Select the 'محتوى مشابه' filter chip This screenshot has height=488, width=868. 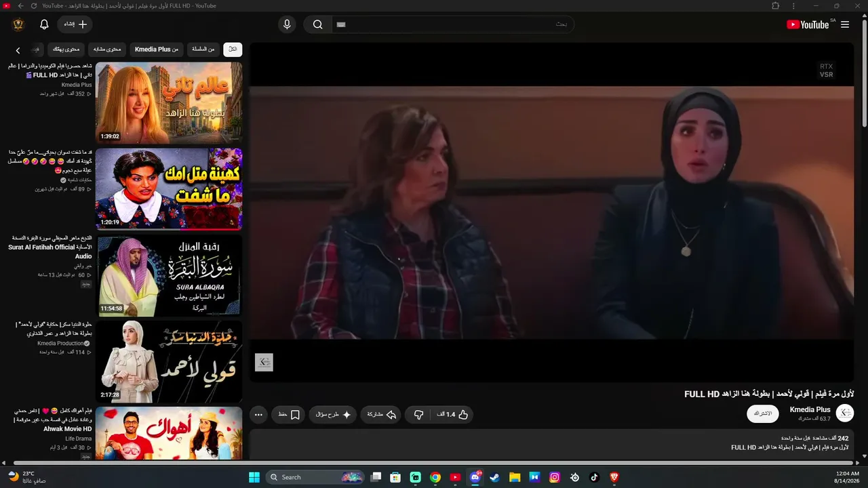pos(107,49)
